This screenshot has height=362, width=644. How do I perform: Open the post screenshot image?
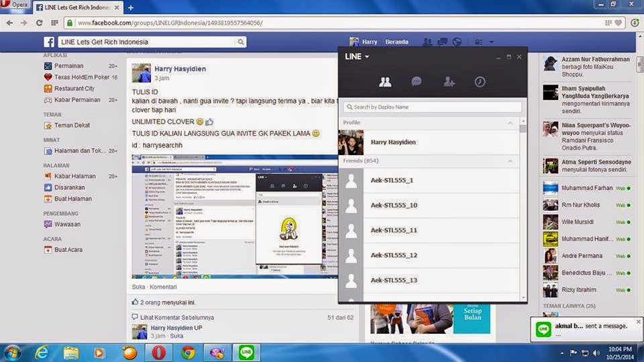coord(235,216)
